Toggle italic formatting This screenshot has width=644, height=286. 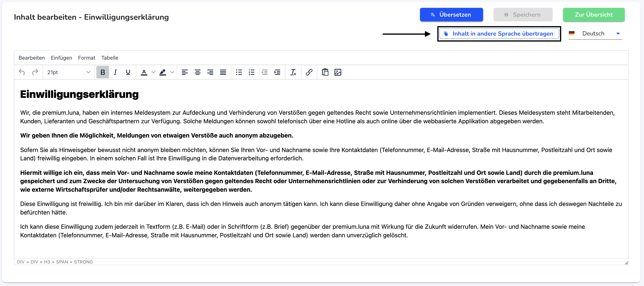[x=115, y=72]
